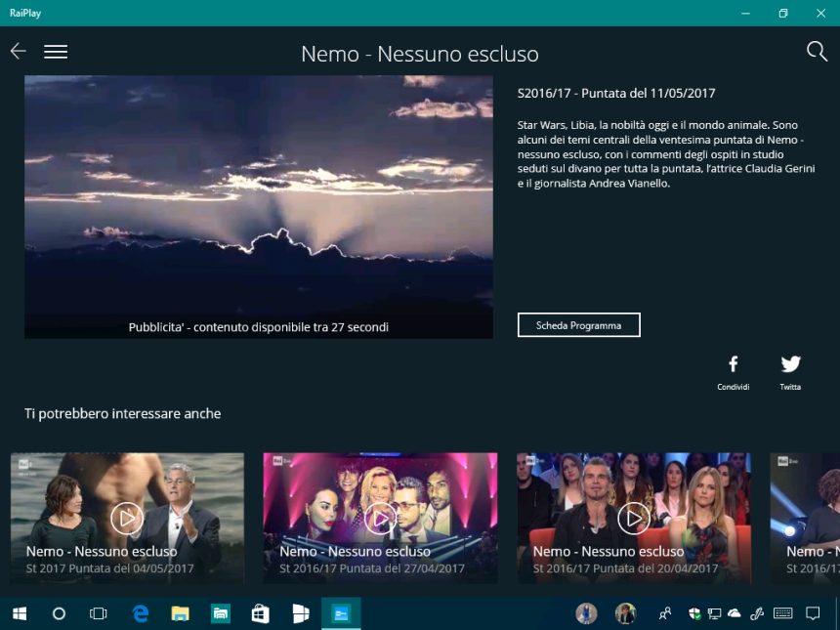Image resolution: width=840 pixels, height=630 pixels.
Task: Click the main video player area
Action: click(259, 207)
